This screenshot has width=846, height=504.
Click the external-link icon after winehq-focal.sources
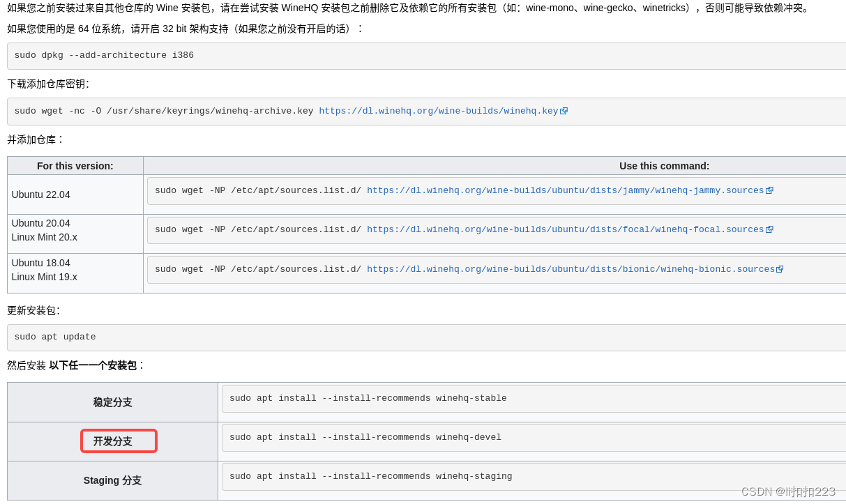tap(770, 229)
